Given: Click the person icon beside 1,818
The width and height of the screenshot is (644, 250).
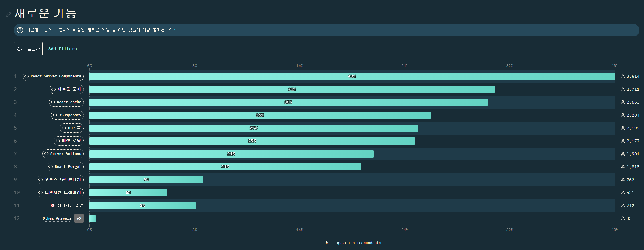Looking at the screenshot, I should 623,167.
